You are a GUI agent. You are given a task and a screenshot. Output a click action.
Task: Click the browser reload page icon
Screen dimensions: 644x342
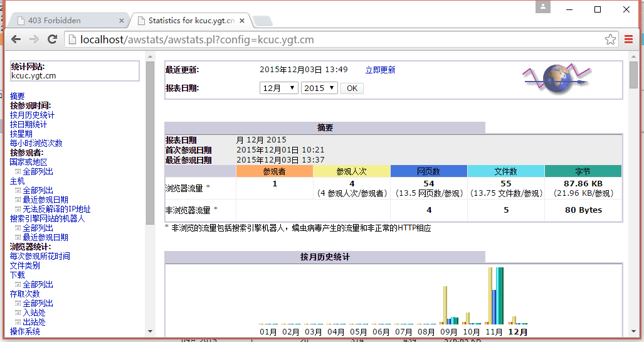53,40
